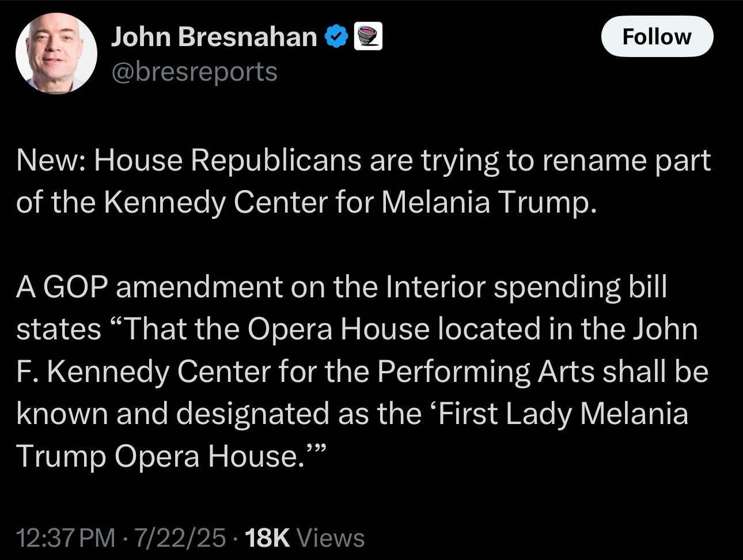Click the John Bresnahan display name
This screenshot has height=560, width=743.
coord(214,37)
